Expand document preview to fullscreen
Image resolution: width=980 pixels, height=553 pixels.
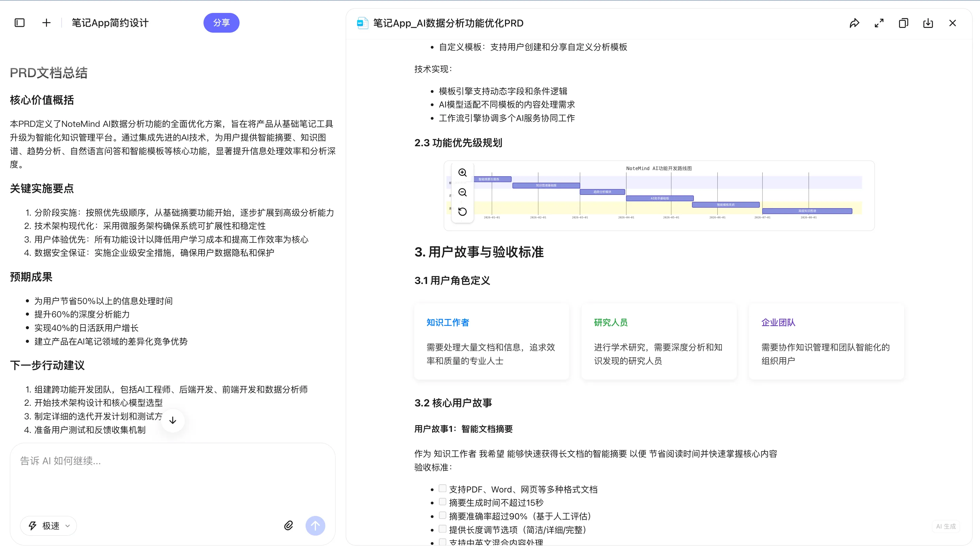[x=879, y=23]
